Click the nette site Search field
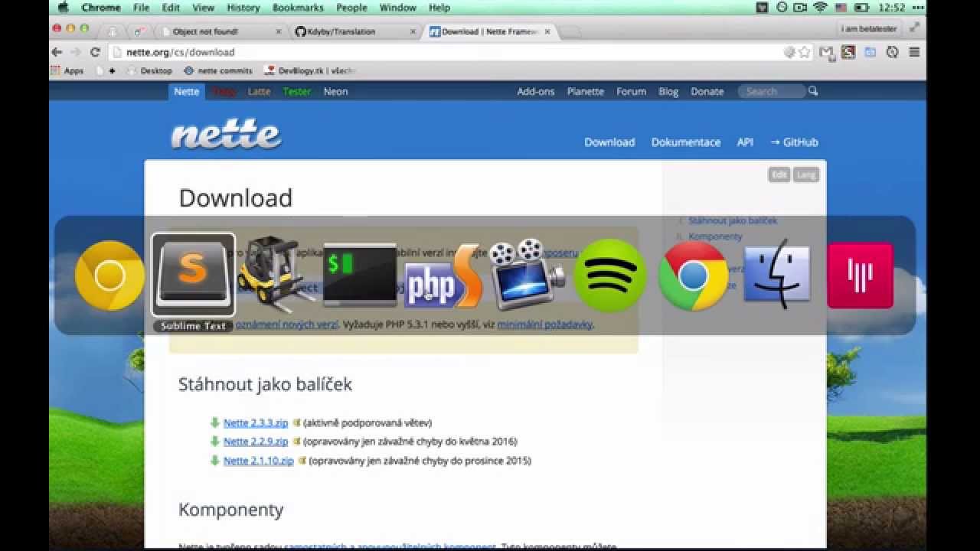Screen dimensions: 980x551 click(772, 91)
